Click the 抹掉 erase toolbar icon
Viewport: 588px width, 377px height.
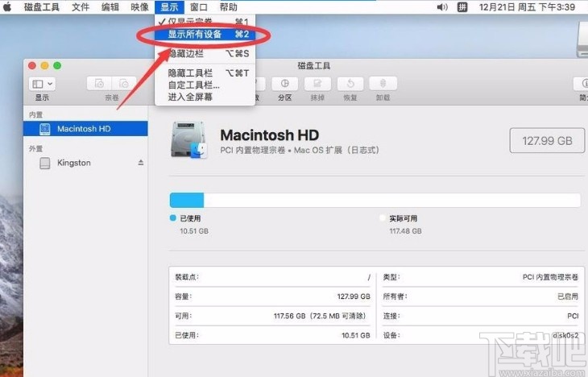coord(317,84)
